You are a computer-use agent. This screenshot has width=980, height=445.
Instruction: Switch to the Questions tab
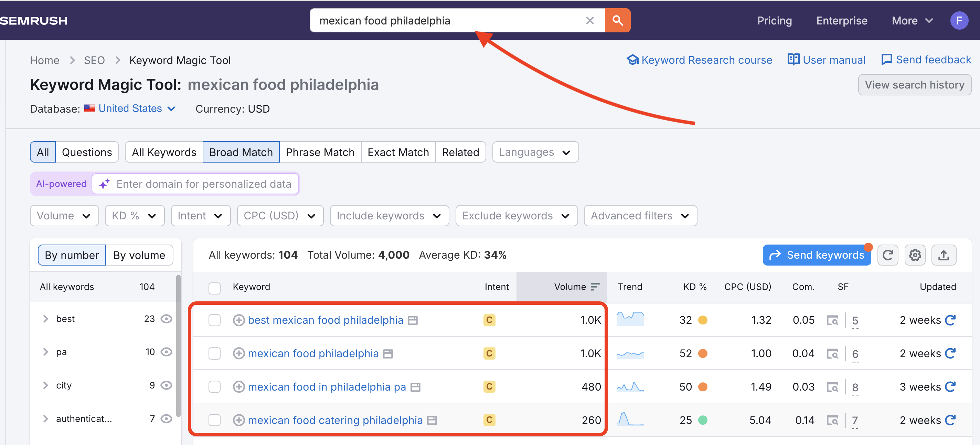tap(87, 152)
